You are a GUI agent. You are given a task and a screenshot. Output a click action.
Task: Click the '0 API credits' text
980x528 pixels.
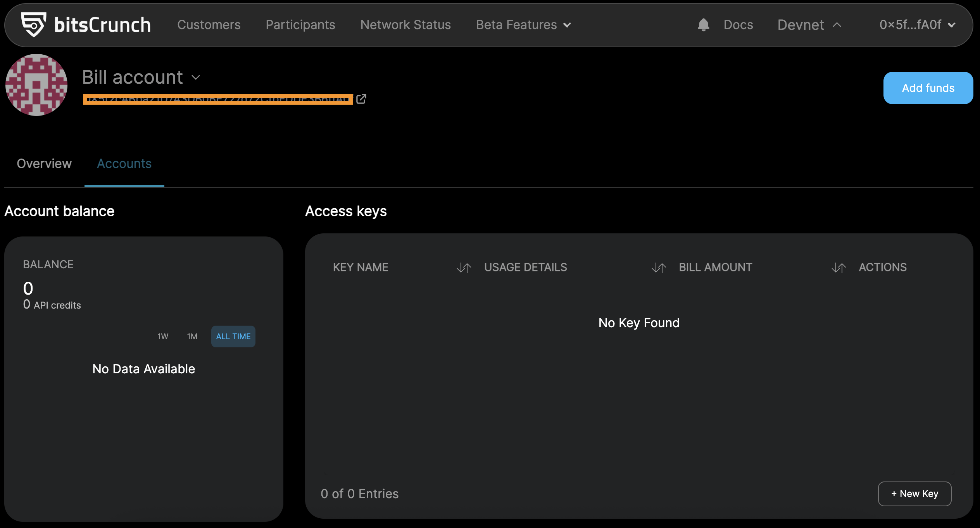click(52, 305)
